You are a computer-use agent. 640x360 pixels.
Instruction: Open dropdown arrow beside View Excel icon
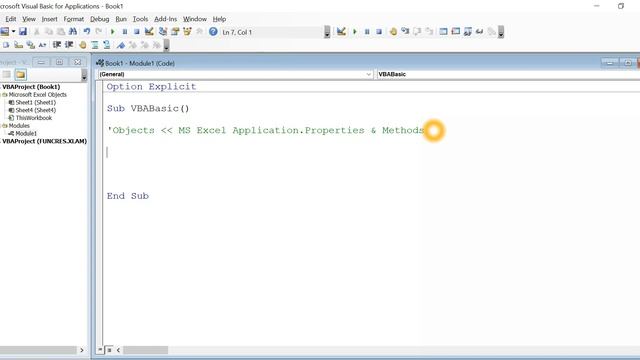13,31
